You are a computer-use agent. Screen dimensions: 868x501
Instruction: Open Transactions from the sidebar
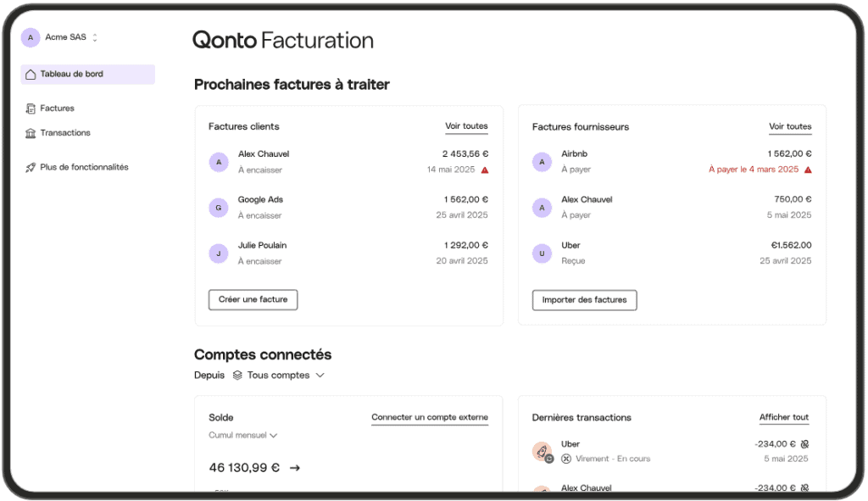[x=64, y=133]
